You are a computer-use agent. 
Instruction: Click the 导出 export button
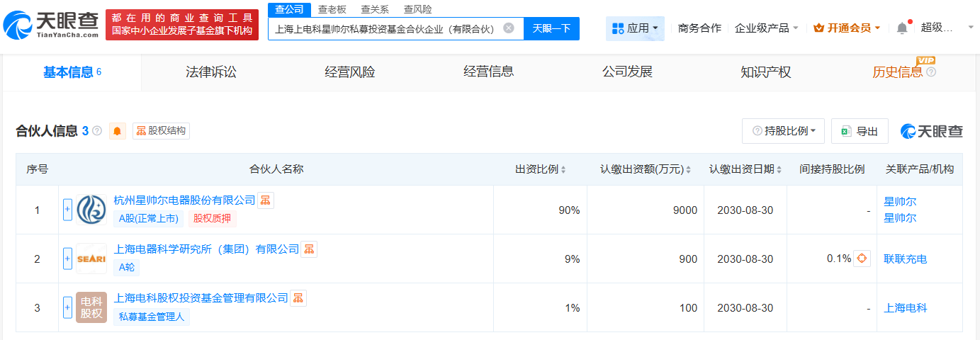click(860, 131)
